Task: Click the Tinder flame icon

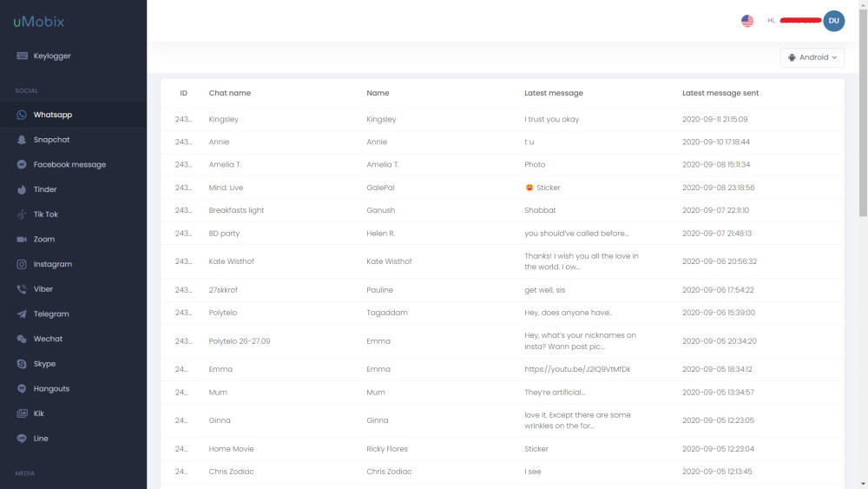Action: click(22, 189)
